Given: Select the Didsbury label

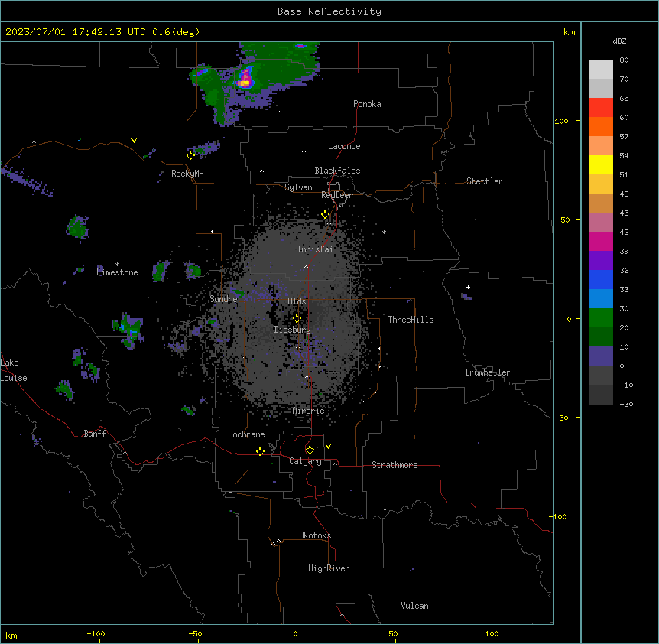Looking at the screenshot, I should (x=293, y=330).
